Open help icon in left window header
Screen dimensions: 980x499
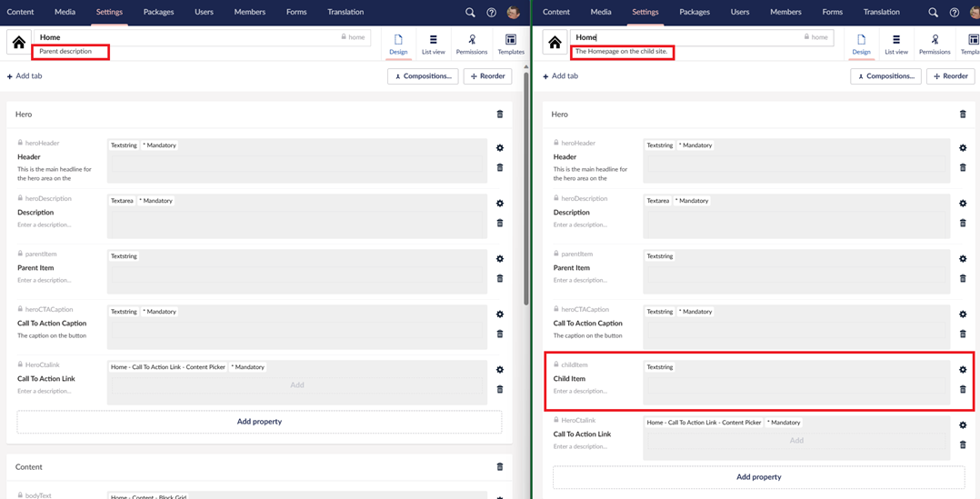coord(491,13)
